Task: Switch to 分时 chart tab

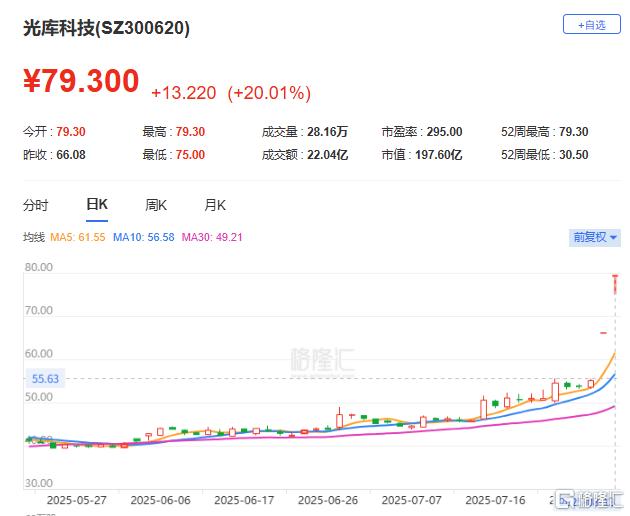Action: pyautogui.click(x=36, y=205)
